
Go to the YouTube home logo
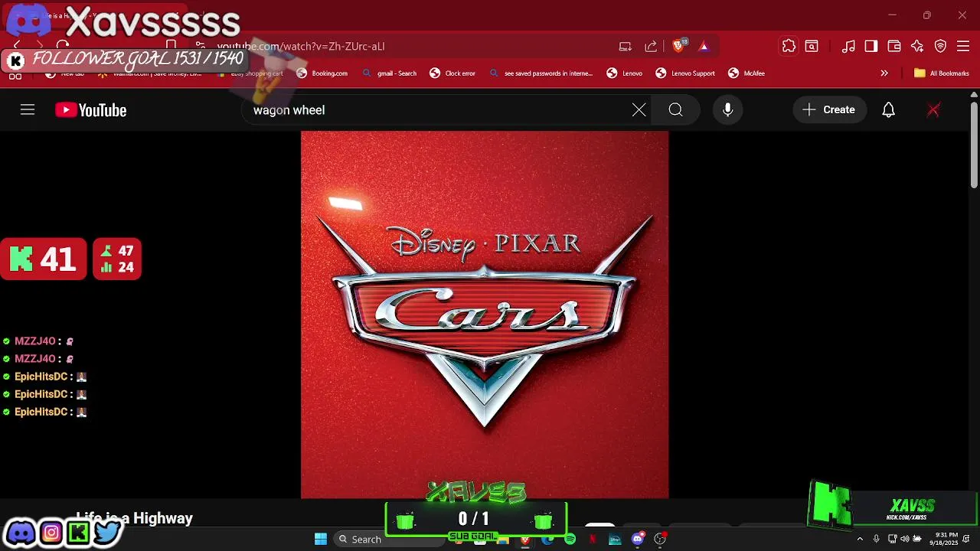(x=90, y=110)
